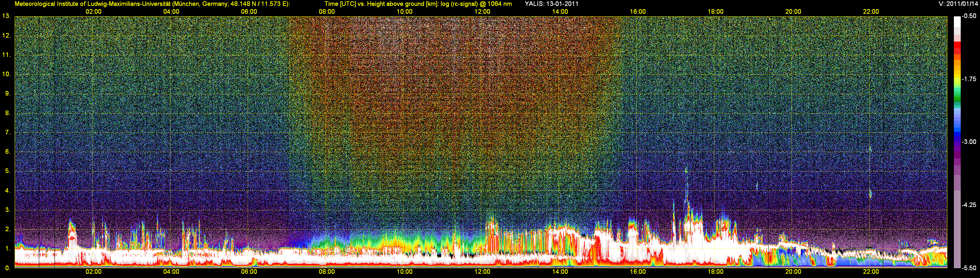The image size is (980, 278).
Task: Click the 10:00 label on the top time axis
Action: [405, 11]
